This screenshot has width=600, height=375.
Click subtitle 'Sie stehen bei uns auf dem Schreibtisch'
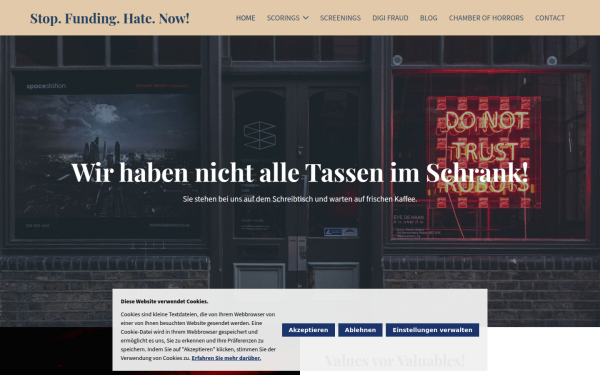pyautogui.click(x=248, y=199)
